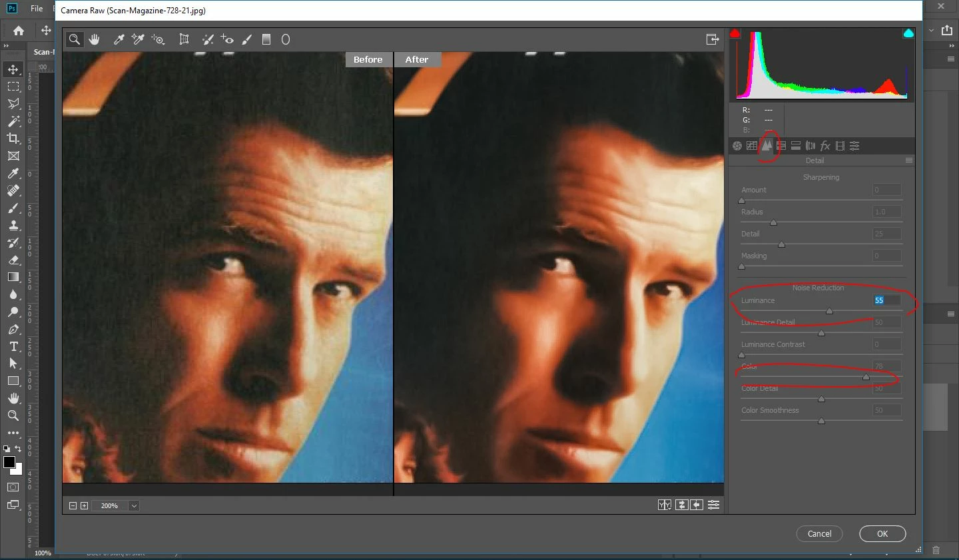Pick the Radial Filter tool
This screenshot has width=959, height=560.
click(x=286, y=39)
